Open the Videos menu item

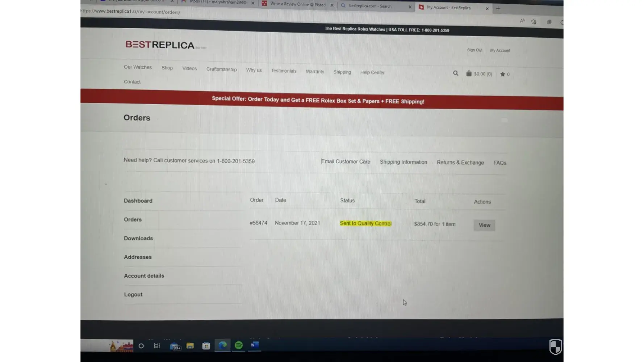189,68
